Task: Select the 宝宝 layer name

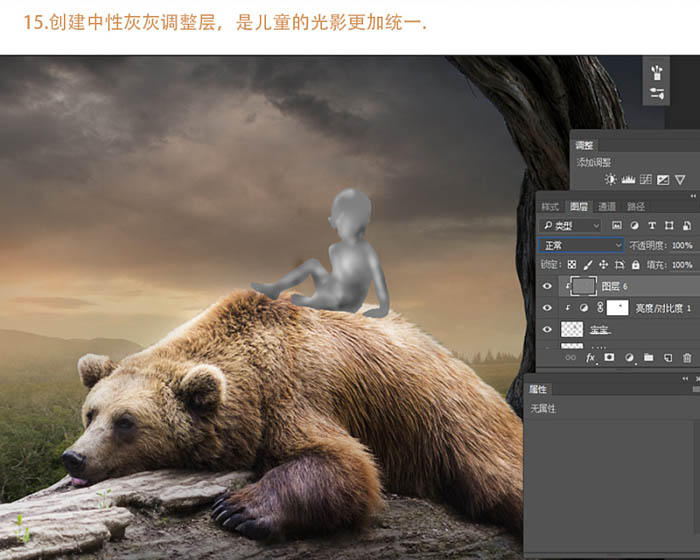Action: [600, 330]
